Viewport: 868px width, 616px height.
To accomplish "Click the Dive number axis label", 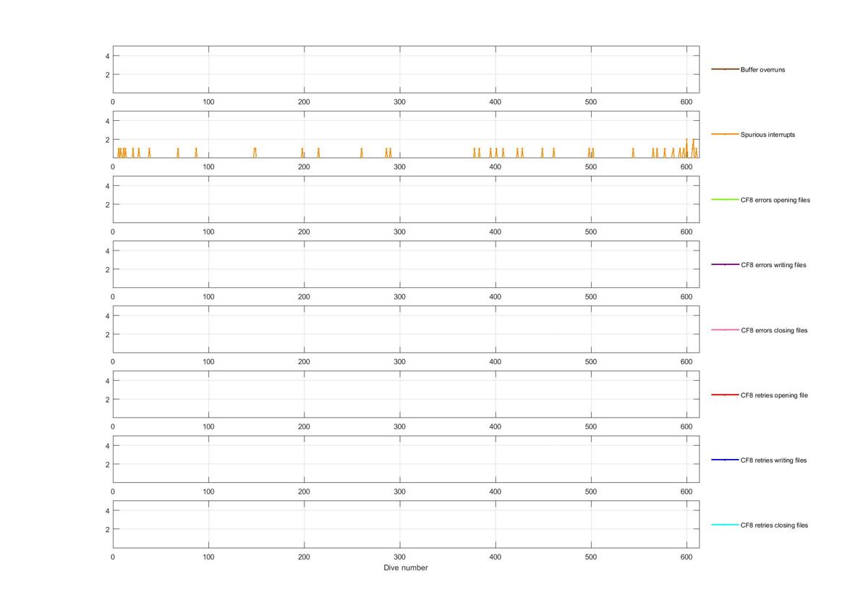I will (x=406, y=568).
